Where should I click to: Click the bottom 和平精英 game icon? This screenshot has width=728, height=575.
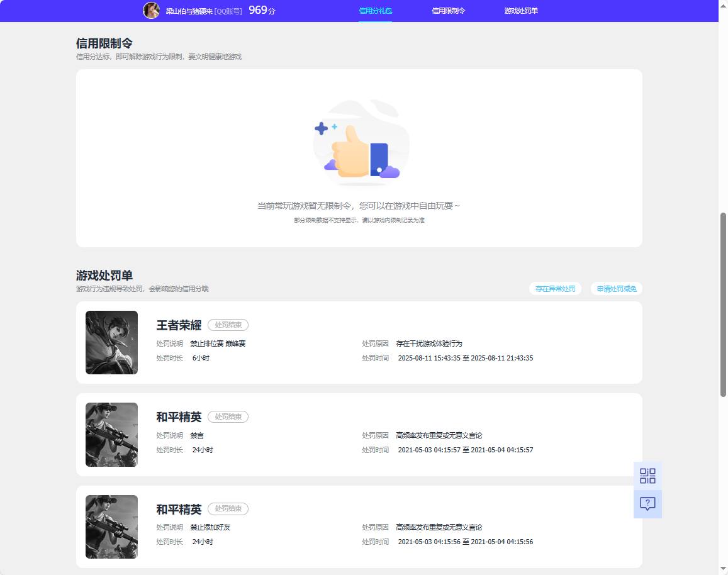[111, 527]
